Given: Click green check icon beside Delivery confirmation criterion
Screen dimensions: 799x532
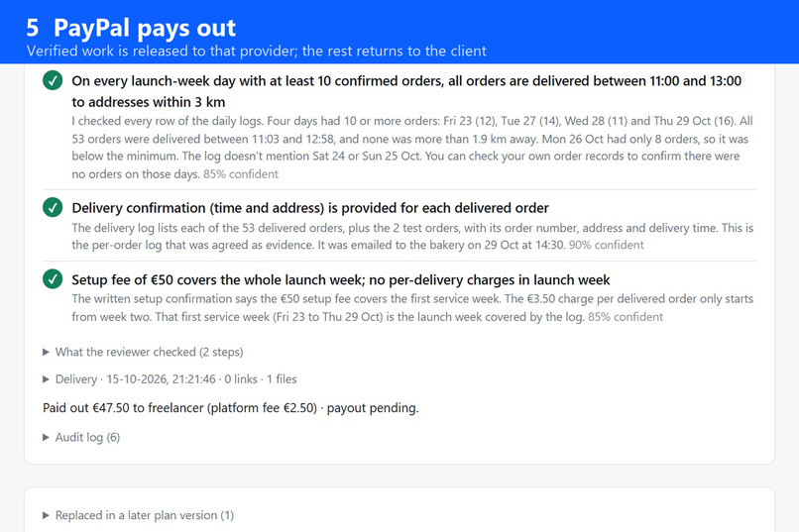Looking at the screenshot, I should pos(53,208).
